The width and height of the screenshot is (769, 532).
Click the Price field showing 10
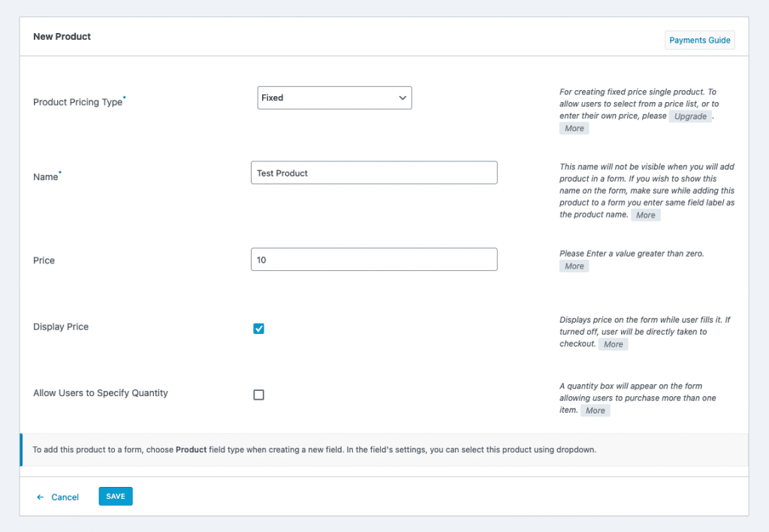coord(374,259)
